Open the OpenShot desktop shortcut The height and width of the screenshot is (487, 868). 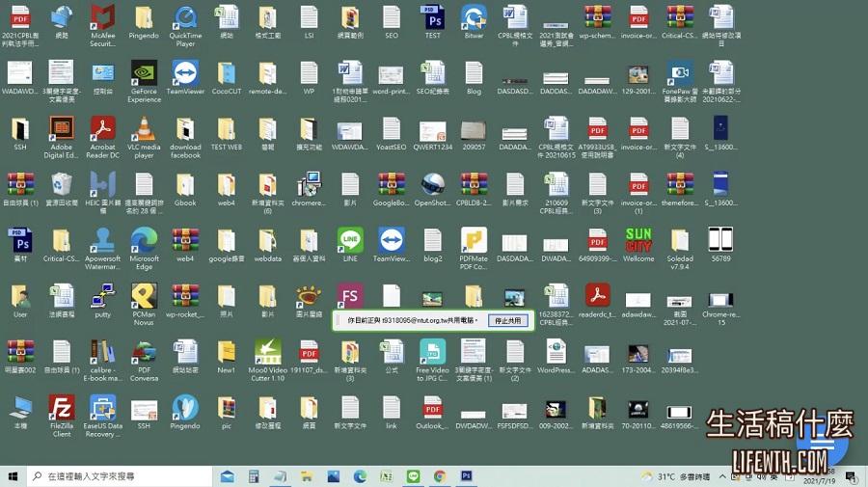click(433, 189)
